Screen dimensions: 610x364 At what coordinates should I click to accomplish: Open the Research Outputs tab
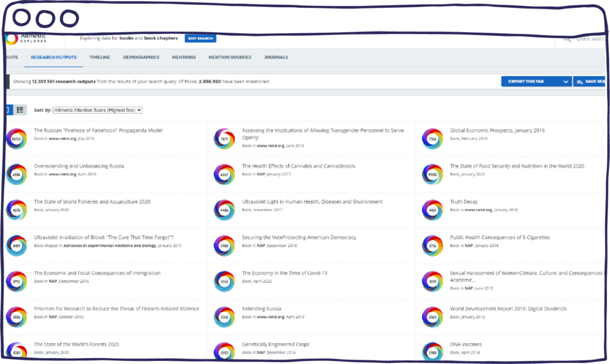click(x=54, y=57)
